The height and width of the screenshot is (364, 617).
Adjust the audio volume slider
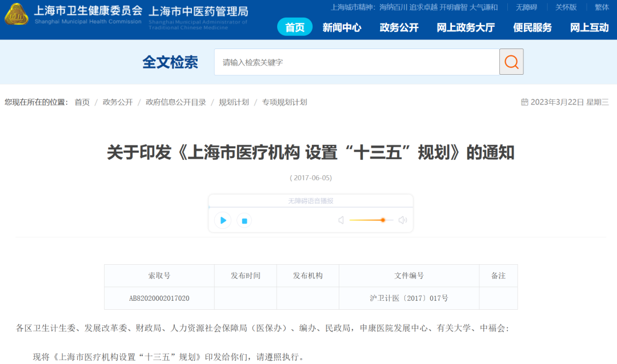[383, 220]
